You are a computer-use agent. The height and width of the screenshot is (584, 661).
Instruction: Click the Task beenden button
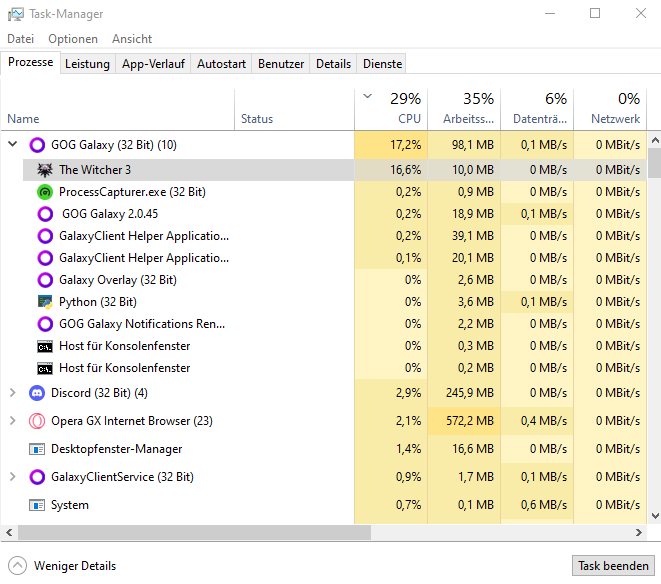click(x=613, y=565)
